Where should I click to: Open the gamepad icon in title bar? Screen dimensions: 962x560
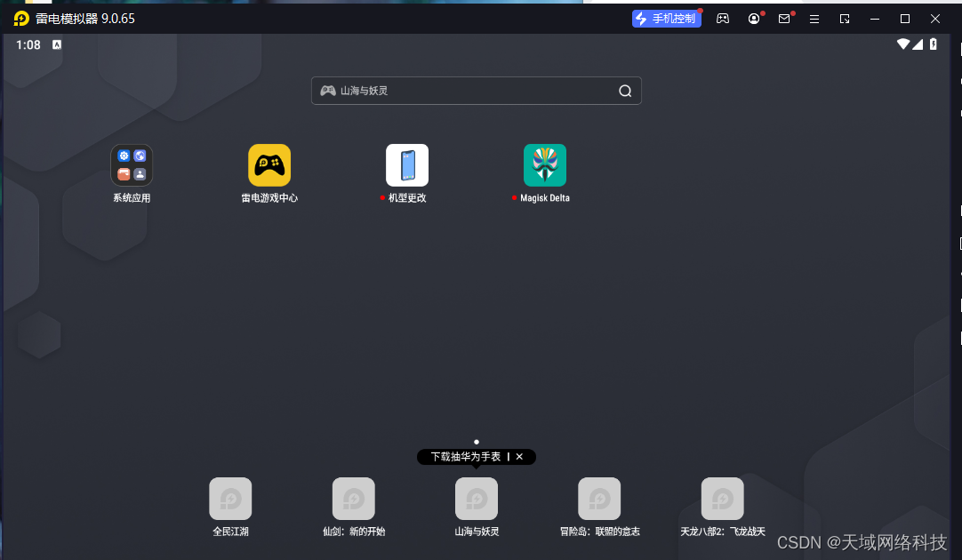click(723, 19)
